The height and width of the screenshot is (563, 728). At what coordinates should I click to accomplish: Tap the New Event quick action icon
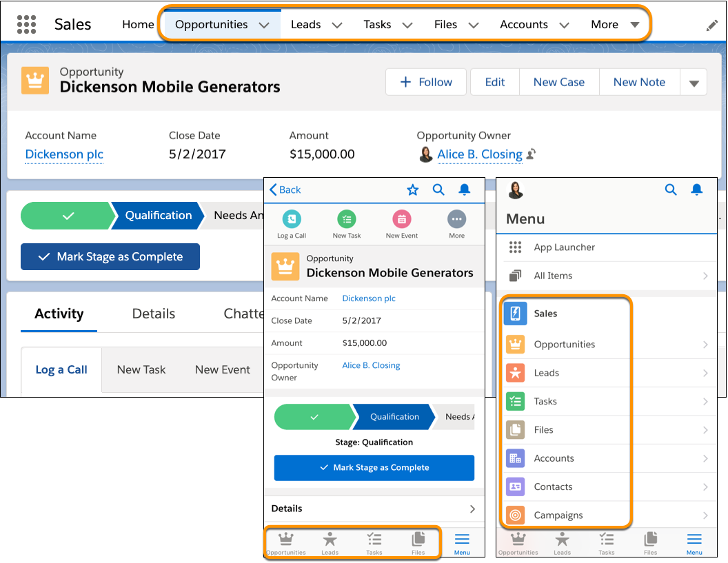point(401,218)
